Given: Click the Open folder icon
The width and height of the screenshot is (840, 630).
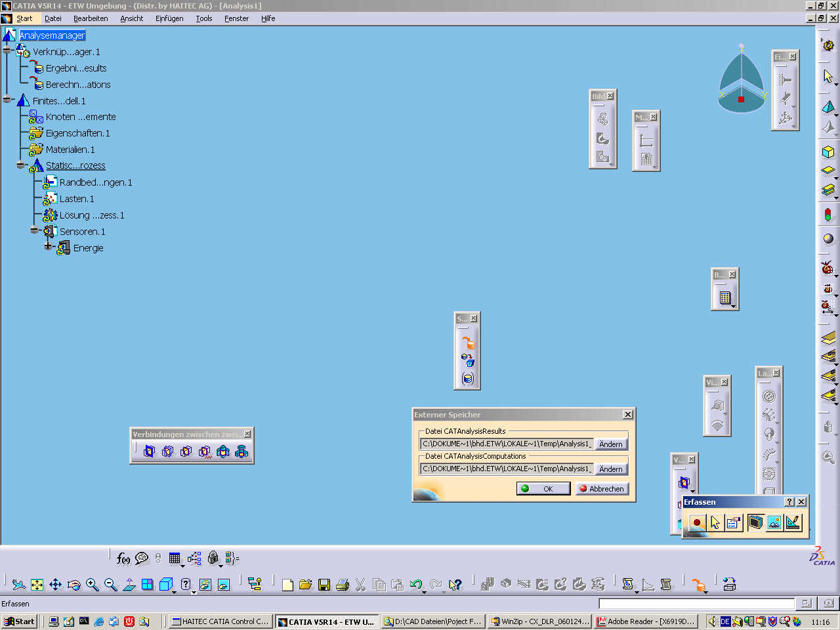Looking at the screenshot, I should [x=306, y=584].
